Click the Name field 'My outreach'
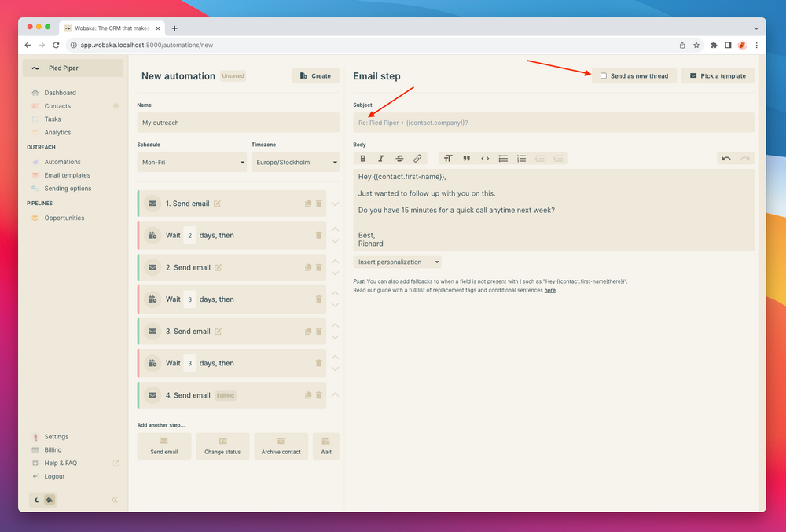The image size is (786, 532). click(238, 123)
